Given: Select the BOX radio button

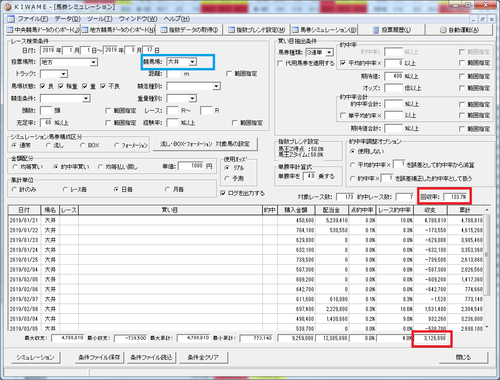Looking at the screenshot, I should 83,145.
